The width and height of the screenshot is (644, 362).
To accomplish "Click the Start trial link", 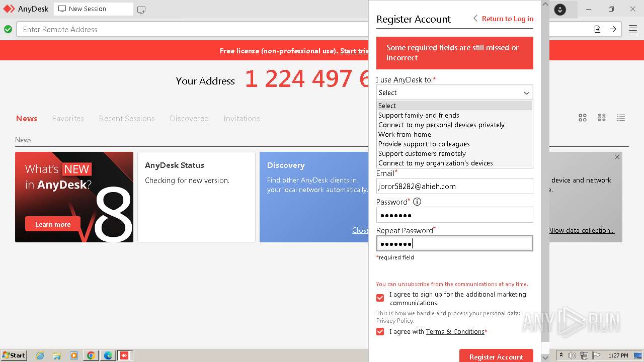I will (x=354, y=51).
